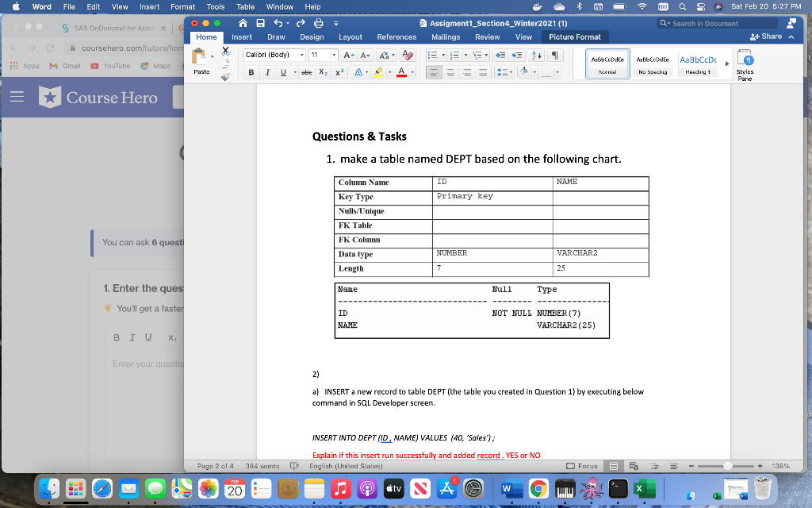Toggle bold formatting
Viewport: 812px width, 508px height.
[251, 71]
